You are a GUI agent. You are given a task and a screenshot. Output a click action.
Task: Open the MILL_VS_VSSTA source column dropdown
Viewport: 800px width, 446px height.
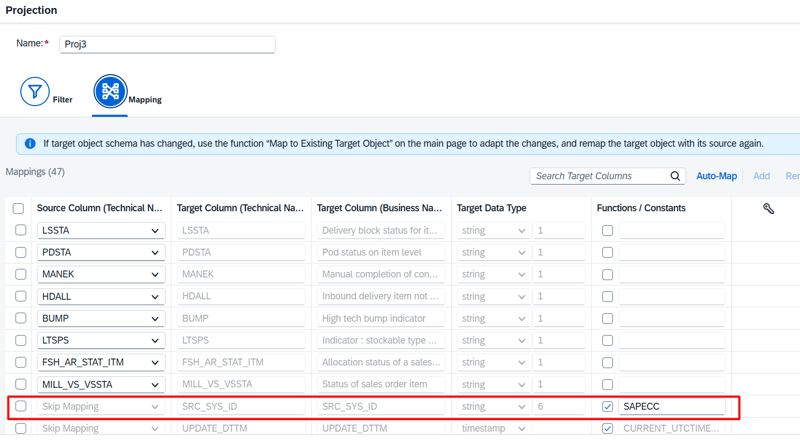point(155,384)
